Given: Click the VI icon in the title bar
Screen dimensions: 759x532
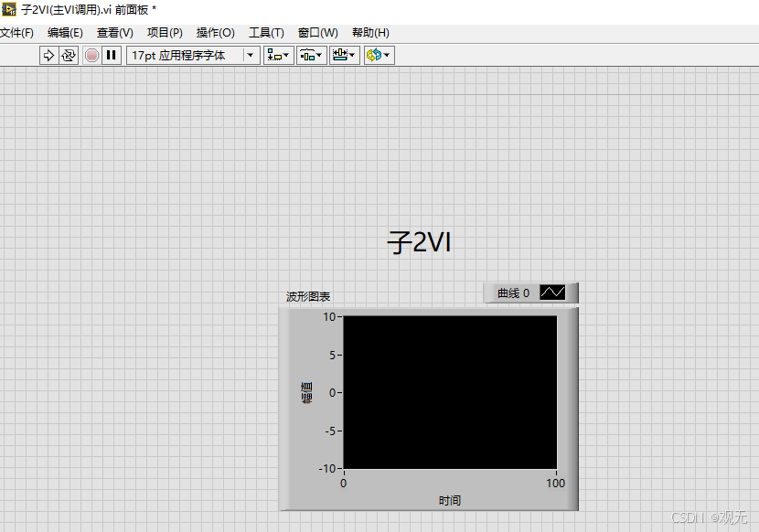Looking at the screenshot, I should (x=9, y=9).
